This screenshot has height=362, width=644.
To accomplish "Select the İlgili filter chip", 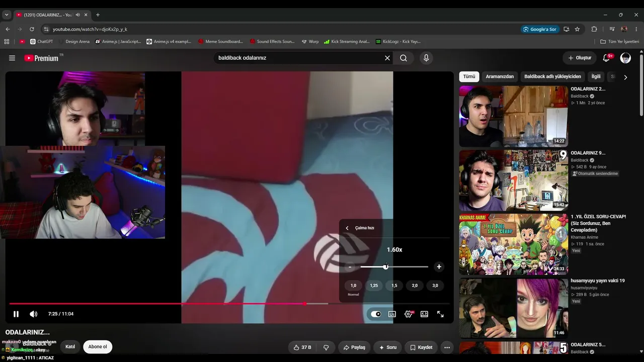I will click(x=596, y=76).
